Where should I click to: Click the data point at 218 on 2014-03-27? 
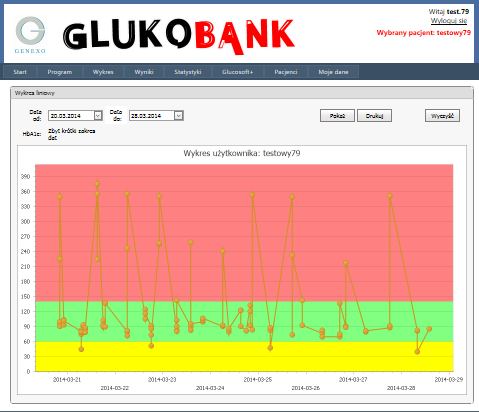point(346,263)
